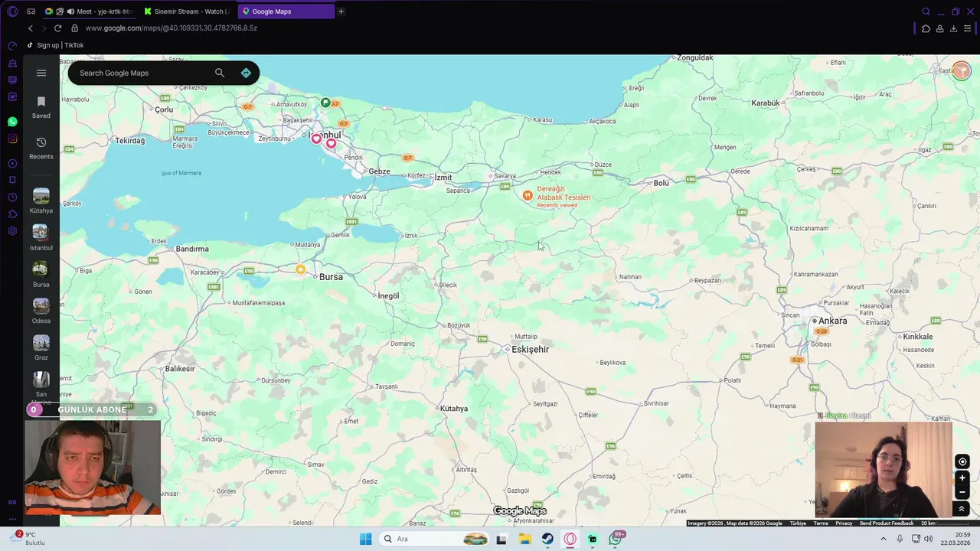980x551 pixels.
Task: Reload the page with the refresh icon
Action: click(57, 28)
